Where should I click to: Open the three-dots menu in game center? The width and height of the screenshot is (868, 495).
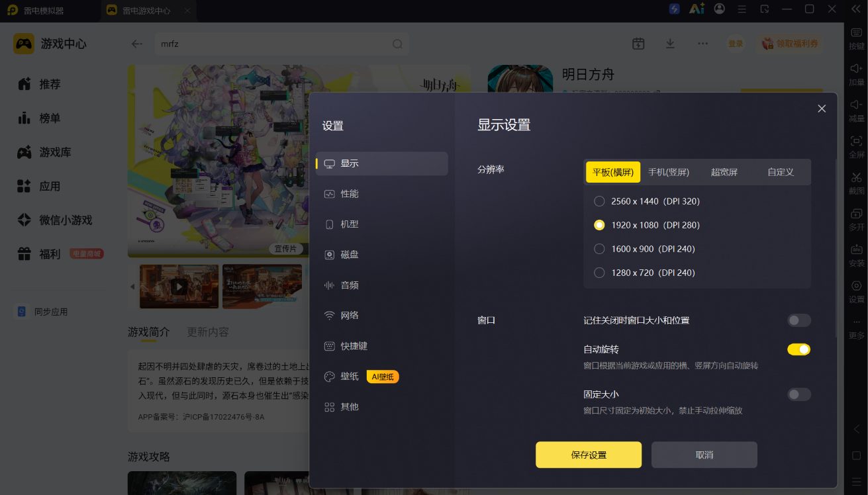pyautogui.click(x=703, y=44)
